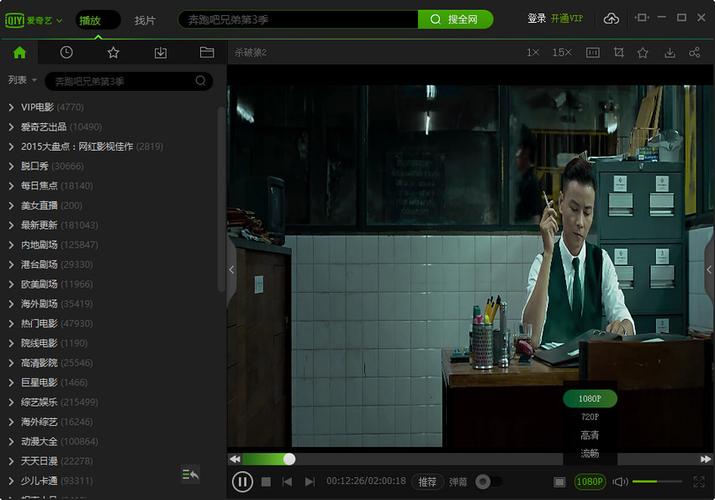The width and height of the screenshot is (715, 500).
Task: Click the top search input field
Action: click(x=298, y=20)
